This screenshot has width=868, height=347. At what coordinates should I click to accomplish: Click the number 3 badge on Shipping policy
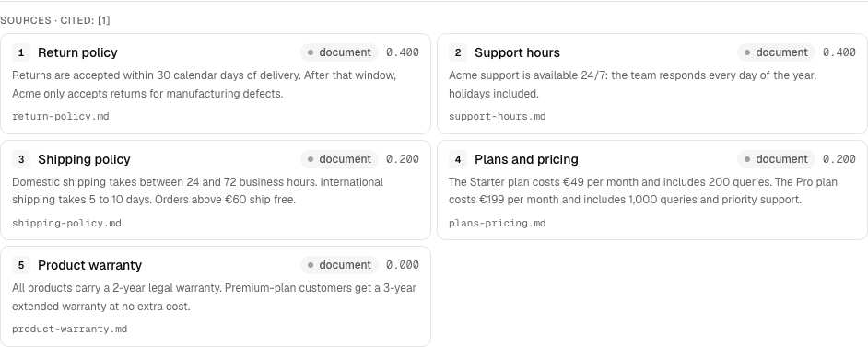coord(21,159)
